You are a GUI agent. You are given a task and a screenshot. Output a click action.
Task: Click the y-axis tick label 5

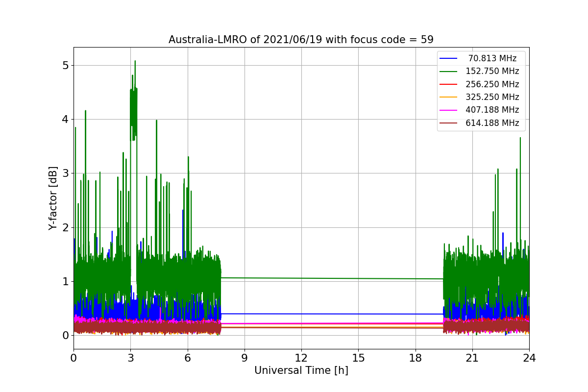point(65,65)
